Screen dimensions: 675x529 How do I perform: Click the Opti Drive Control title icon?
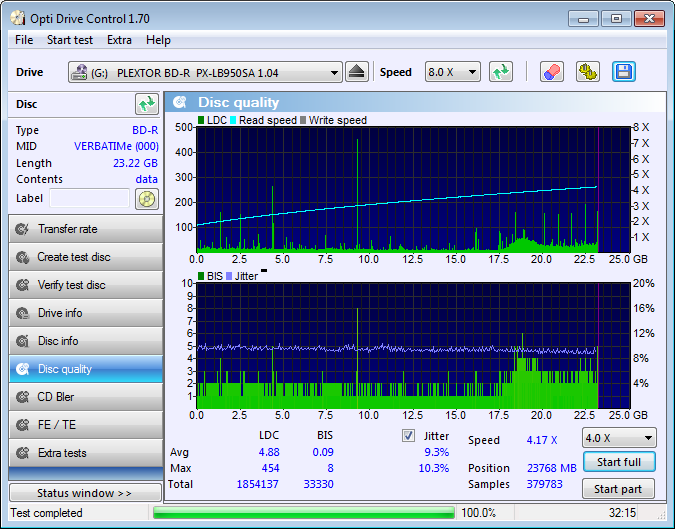pos(18,18)
